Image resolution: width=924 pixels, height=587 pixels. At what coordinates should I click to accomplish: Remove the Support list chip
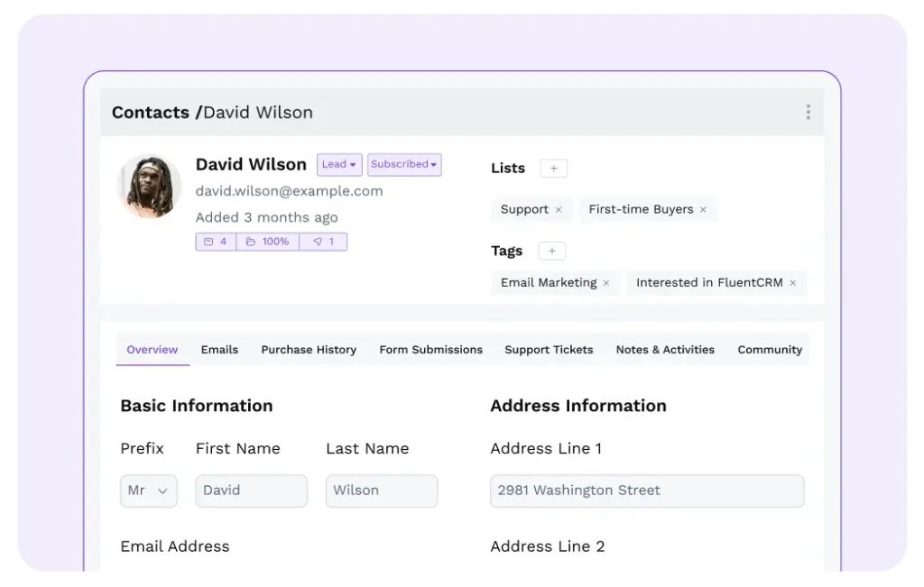pos(559,209)
